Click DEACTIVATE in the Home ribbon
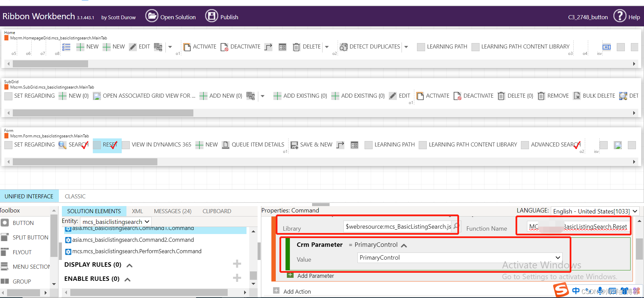The height and width of the screenshot is (298, 644). pos(240,47)
